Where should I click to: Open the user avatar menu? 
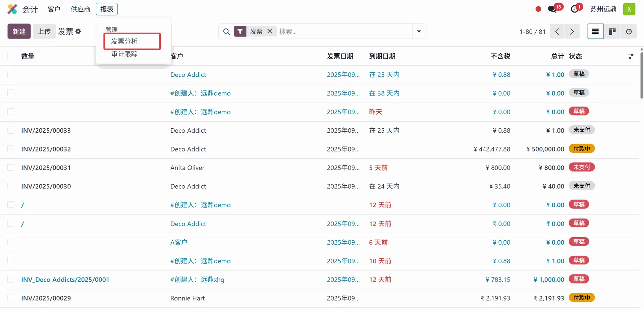(x=629, y=9)
